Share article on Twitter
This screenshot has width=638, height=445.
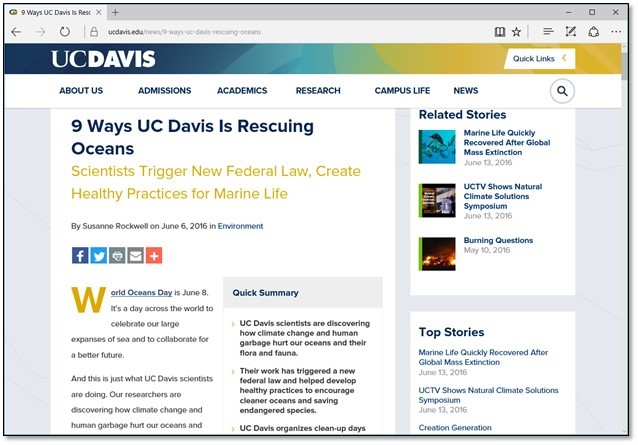(98, 255)
